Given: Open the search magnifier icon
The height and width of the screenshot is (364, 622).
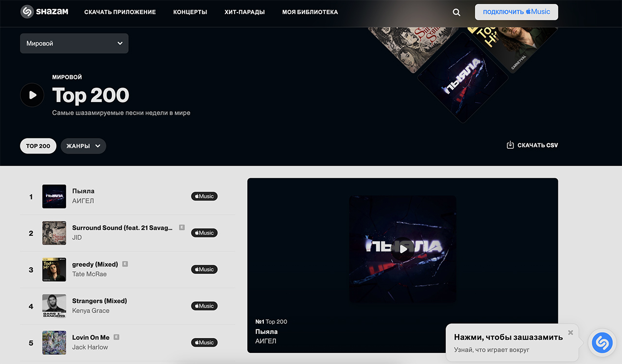Looking at the screenshot, I should coord(456,12).
